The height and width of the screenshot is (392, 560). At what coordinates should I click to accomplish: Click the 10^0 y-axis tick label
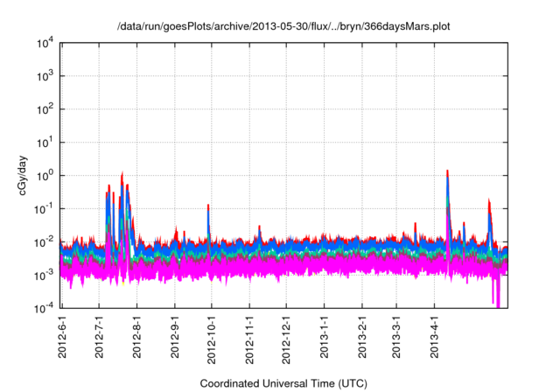[44, 175]
